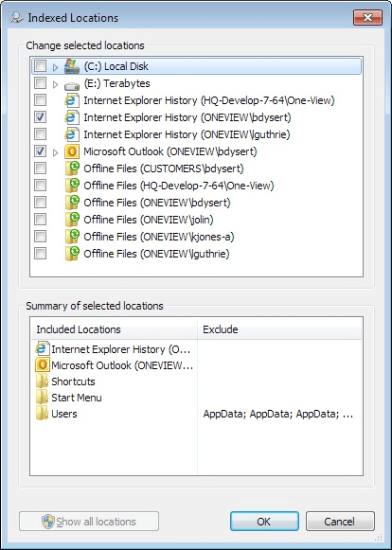Click Offline Files icon for ONEVIEW\bdysert
This screenshot has width=392, height=550.
(x=72, y=203)
